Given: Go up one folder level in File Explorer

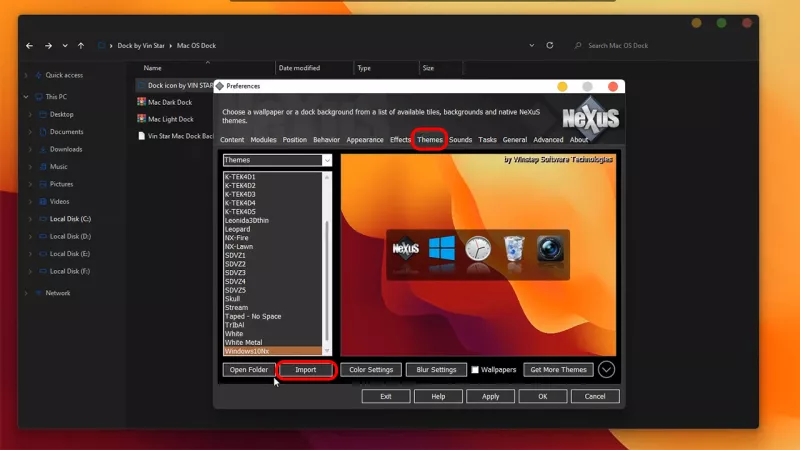Looking at the screenshot, I should point(81,45).
